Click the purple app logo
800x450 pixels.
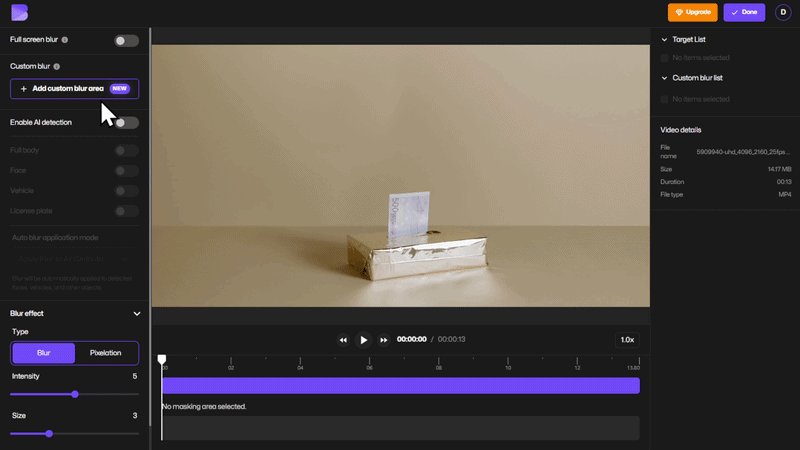pyautogui.click(x=19, y=12)
